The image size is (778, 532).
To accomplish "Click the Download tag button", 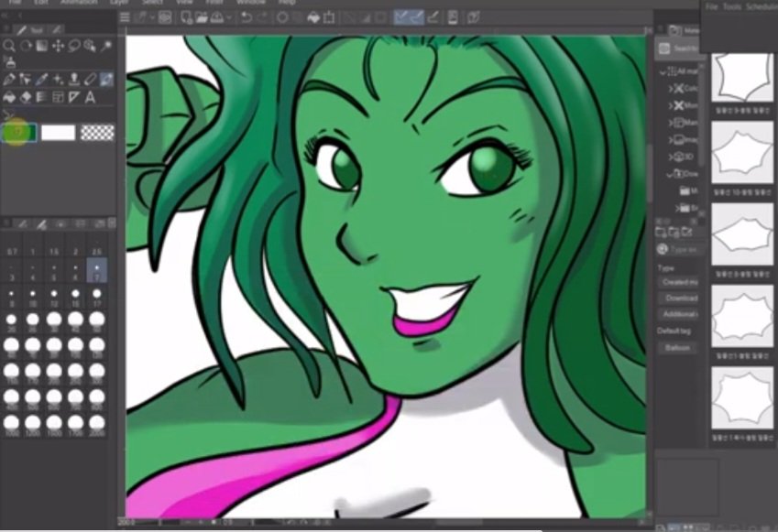I will (681, 299).
